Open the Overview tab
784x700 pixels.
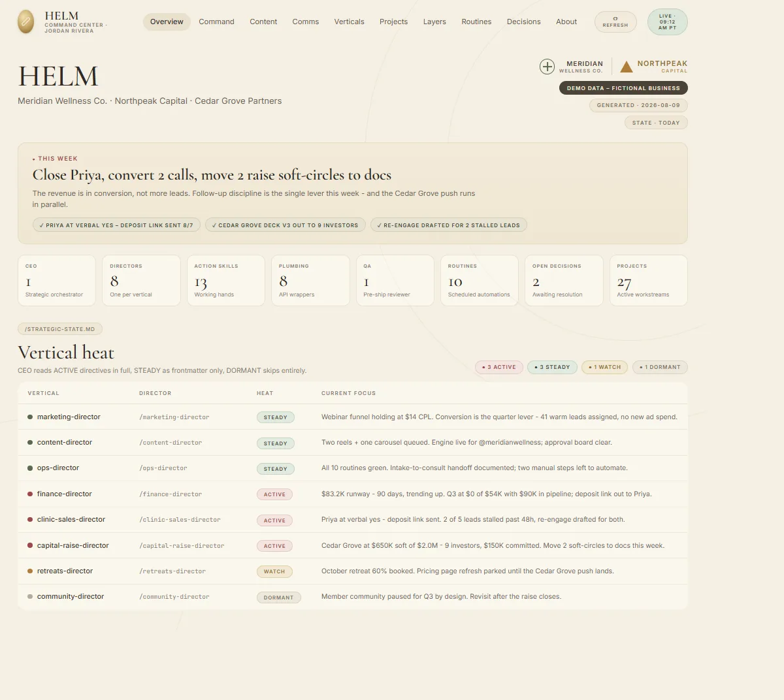click(167, 22)
